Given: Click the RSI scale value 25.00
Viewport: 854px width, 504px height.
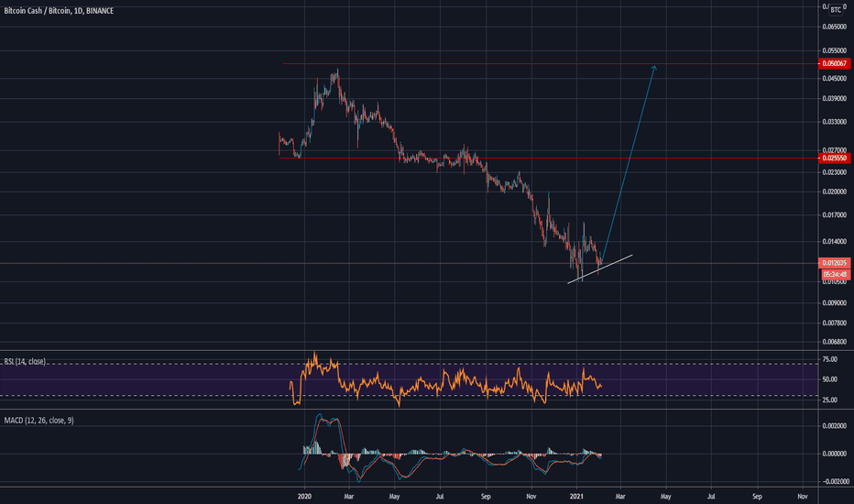Looking at the screenshot, I should [830, 400].
